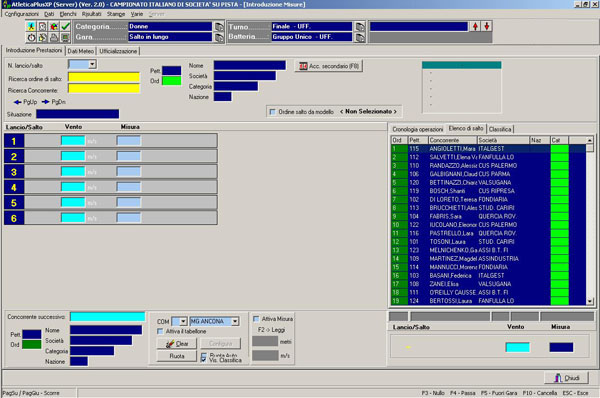Click the printer toolbar icon

(x=54, y=38)
